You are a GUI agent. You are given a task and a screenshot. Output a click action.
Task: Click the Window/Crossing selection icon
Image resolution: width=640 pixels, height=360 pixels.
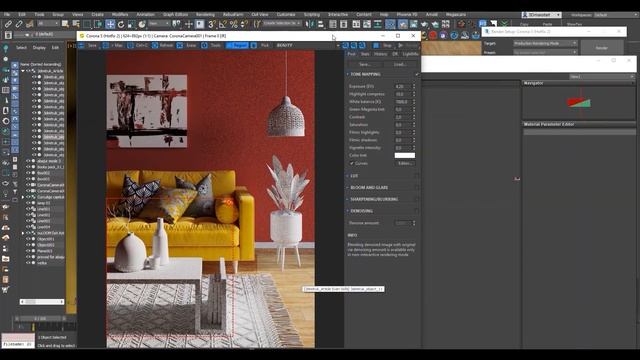pyautogui.click(x=98, y=24)
